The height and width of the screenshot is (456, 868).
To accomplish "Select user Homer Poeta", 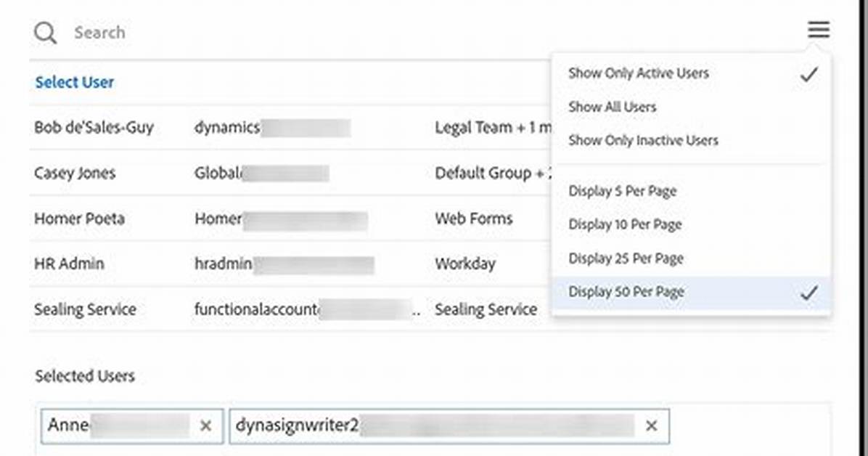I will coord(79,219).
